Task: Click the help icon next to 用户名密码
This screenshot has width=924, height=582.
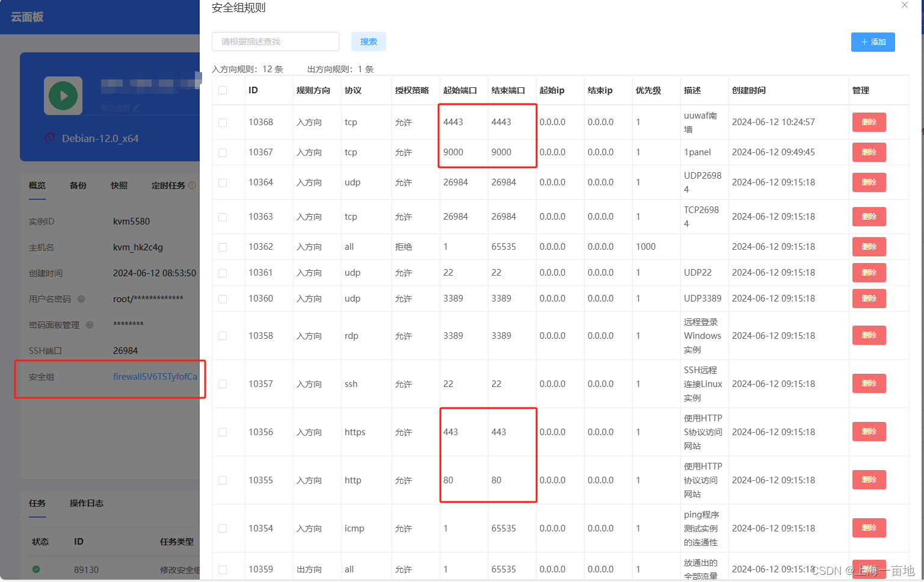Action: pos(81,299)
